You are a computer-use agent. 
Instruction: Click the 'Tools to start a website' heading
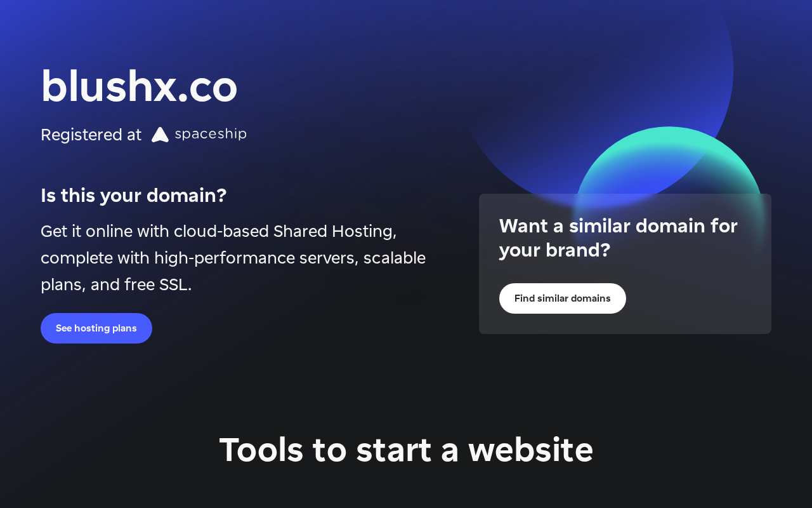(406, 449)
